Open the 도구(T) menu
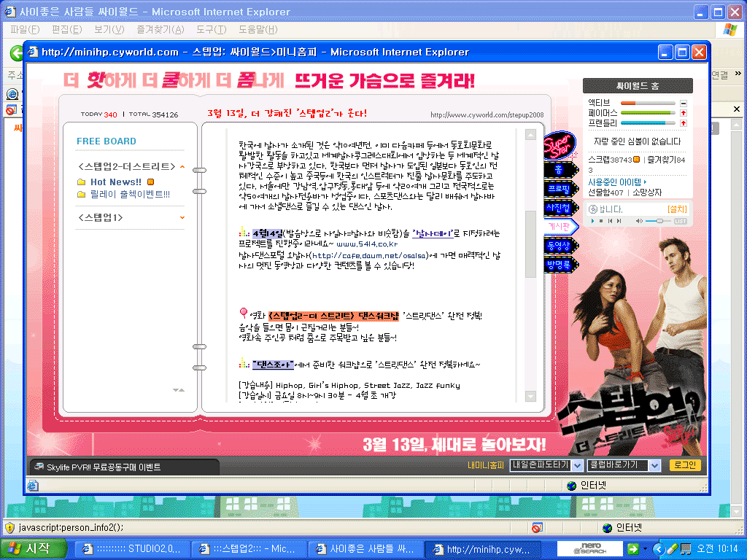Viewport: 747px width, 560px height. [212, 29]
